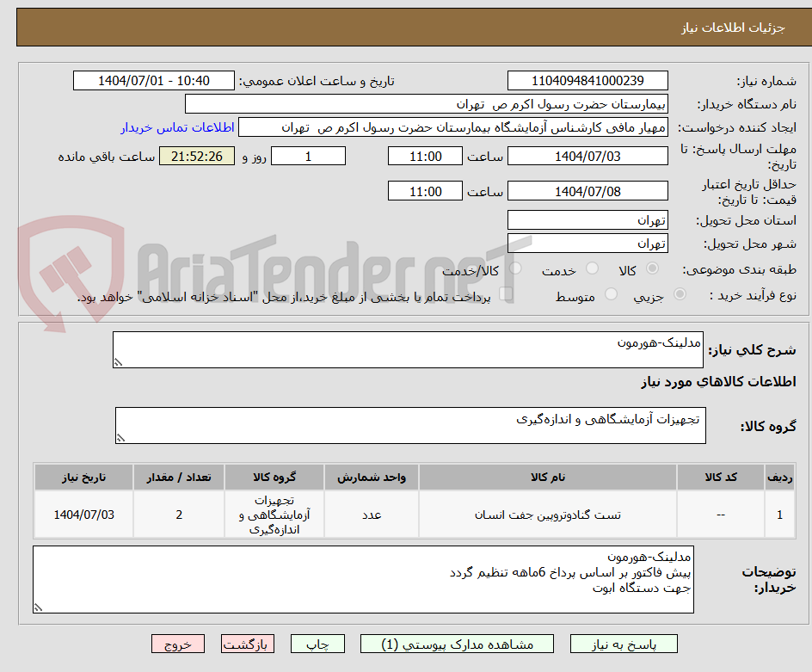Select the جزیي purchase process option
Screen dimensions: 812x672
coord(680,295)
